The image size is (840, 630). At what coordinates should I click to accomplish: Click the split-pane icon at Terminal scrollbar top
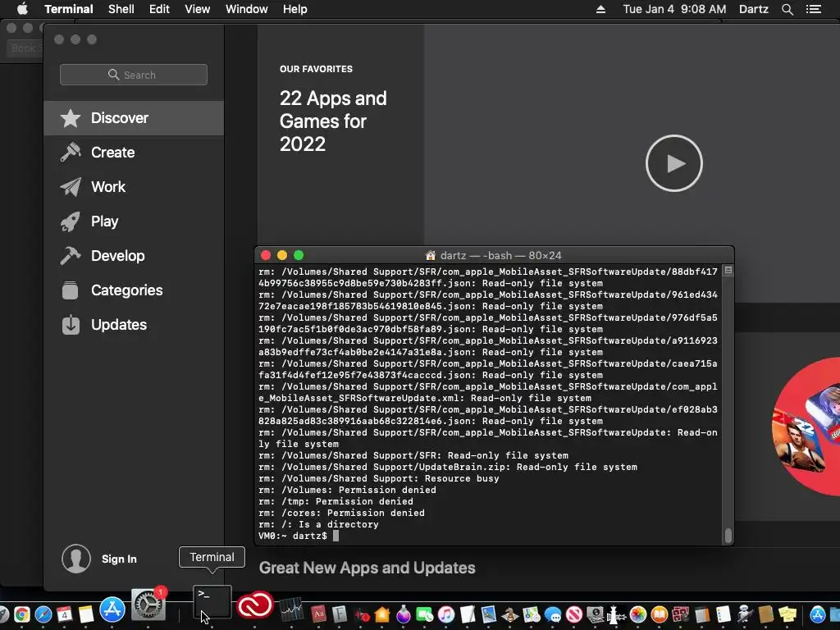pyautogui.click(x=728, y=271)
